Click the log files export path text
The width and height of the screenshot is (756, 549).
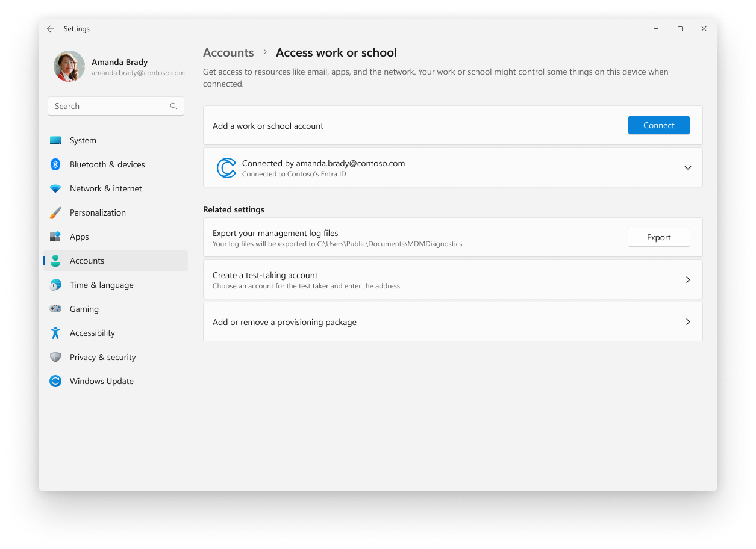[337, 244]
